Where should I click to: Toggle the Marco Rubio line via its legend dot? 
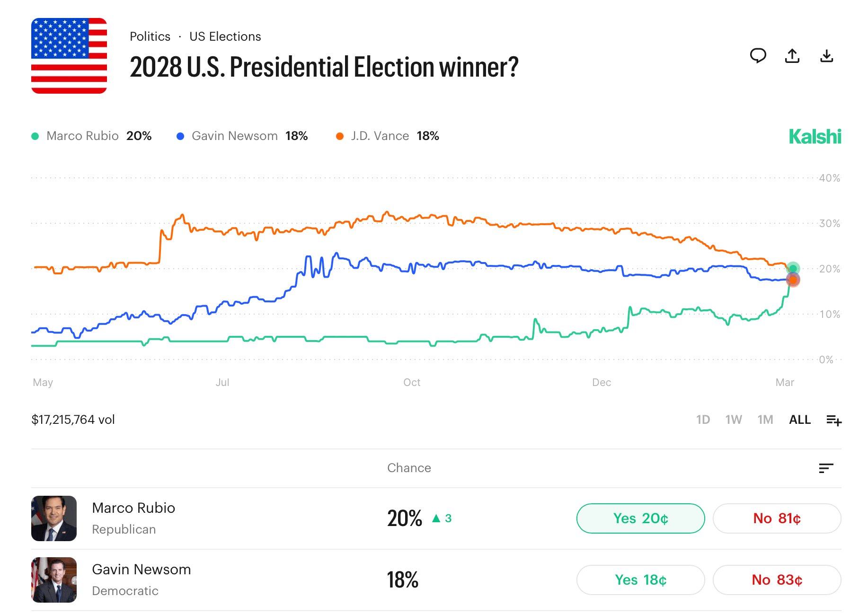(34, 136)
